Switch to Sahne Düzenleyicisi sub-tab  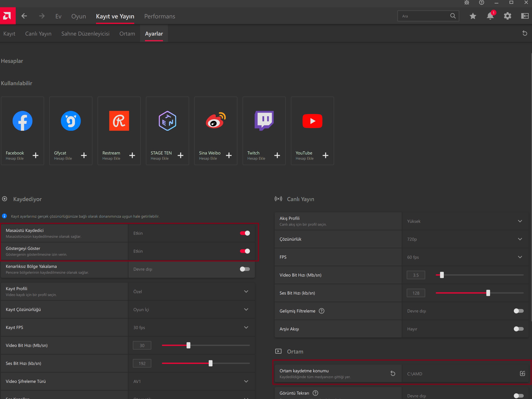tap(85, 34)
